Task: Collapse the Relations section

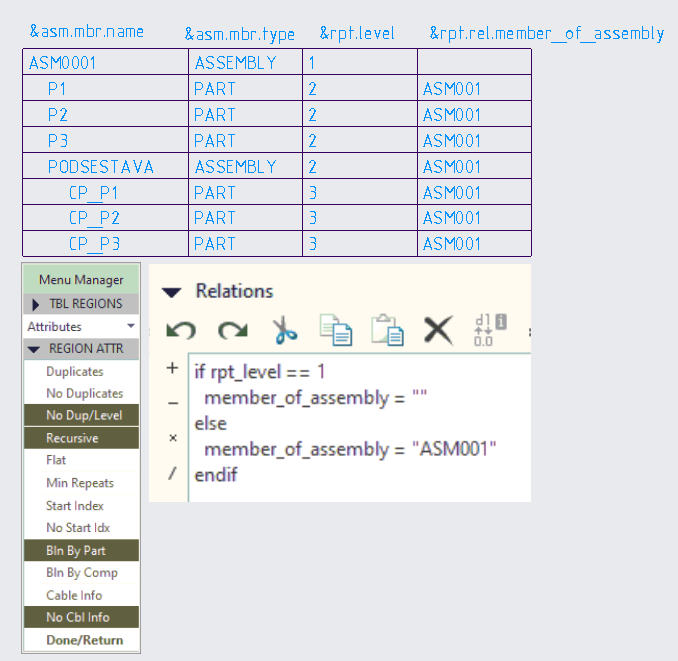Action: coord(172,292)
